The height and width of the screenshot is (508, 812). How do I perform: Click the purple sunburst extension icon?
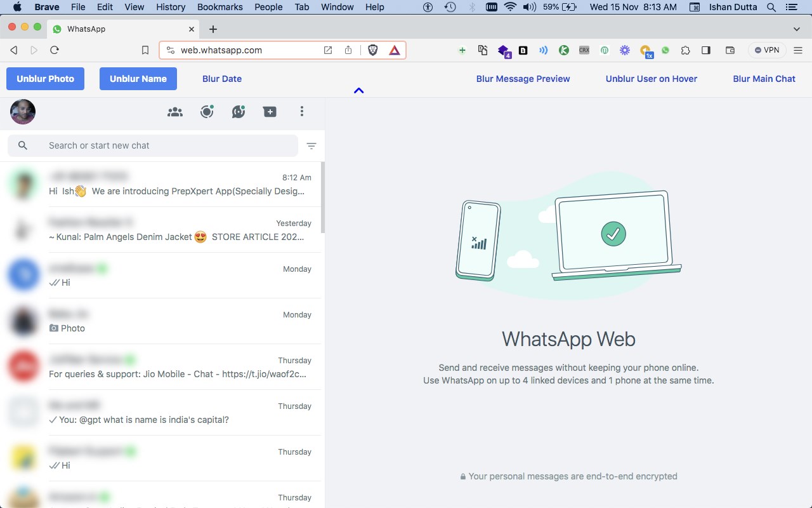pyautogui.click(x=625, y=50)
